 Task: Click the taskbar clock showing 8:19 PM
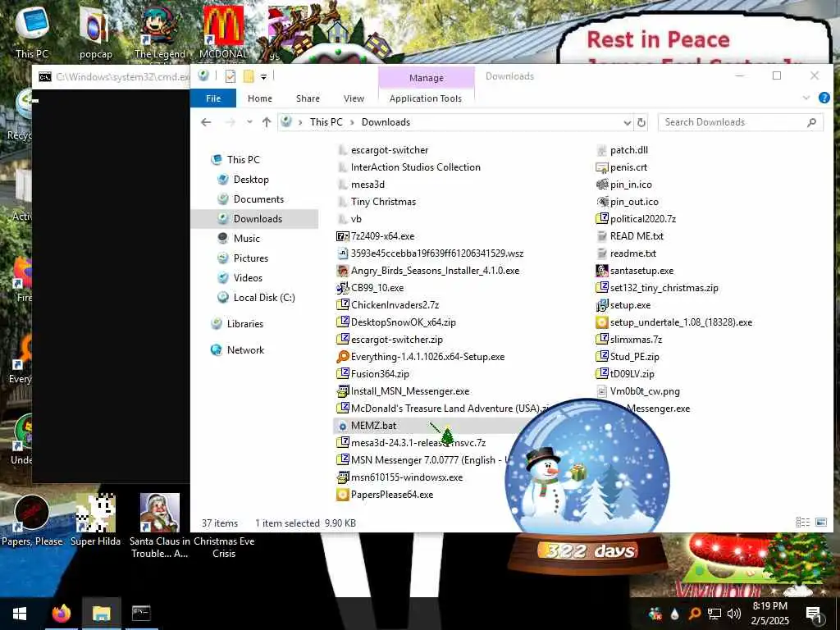pyautogui.click(x=769, y=614)
